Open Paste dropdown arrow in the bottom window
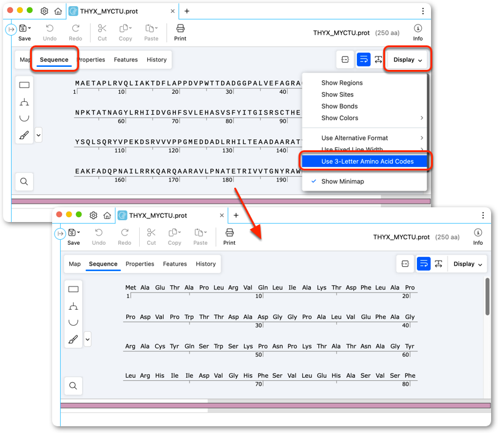The height and width of the screenshot is (433, 504). [x=205, y=232]
